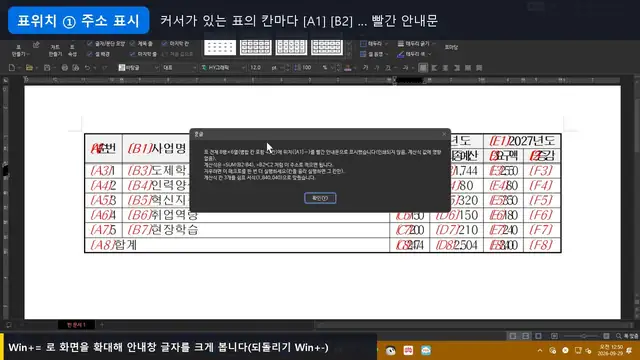Viewport: 640px width, 360px height.
Task: Select the third table style thumbnail
Action: click(x=291, y=47)
